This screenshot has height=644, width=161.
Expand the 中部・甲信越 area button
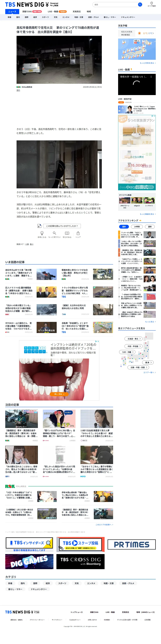tap(134, 346)
